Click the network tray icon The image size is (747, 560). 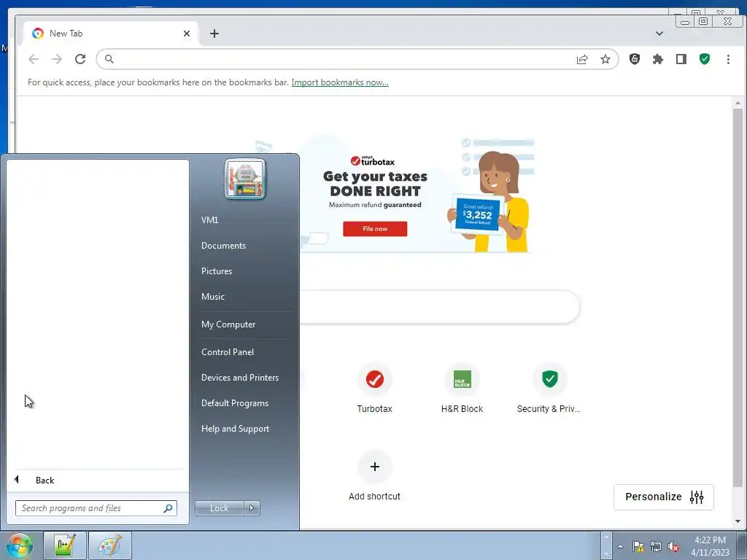coord(656,547)
